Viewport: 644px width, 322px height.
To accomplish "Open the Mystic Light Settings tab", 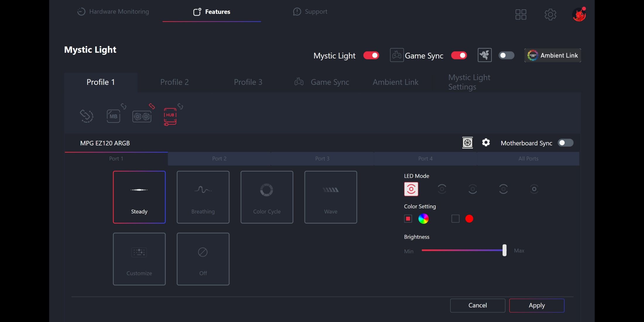I will coord(469,82).
